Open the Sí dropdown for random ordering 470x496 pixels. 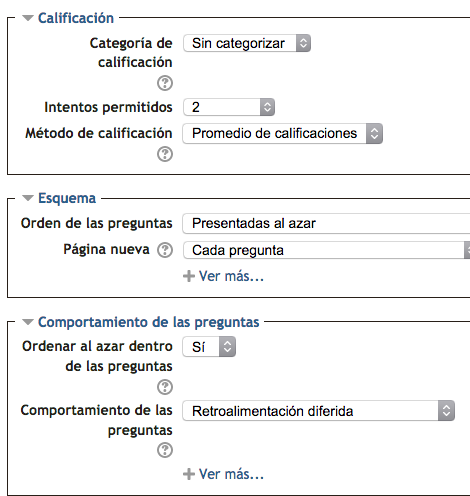tap(209, 347)
